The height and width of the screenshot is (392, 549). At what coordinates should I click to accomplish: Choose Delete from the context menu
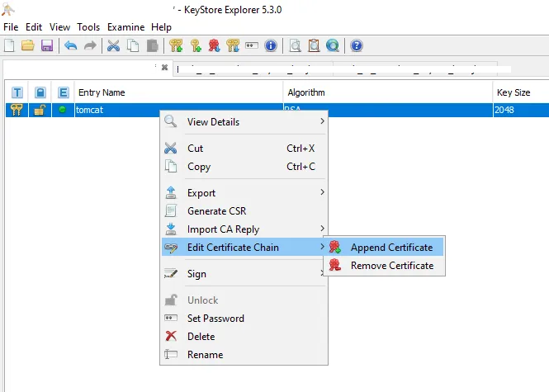[244, 337]
